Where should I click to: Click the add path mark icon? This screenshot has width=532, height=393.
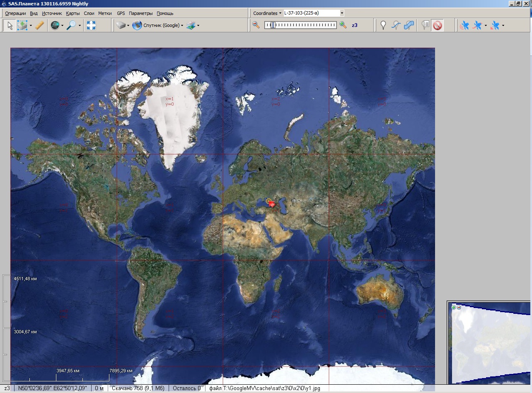(x=396, y=26)
